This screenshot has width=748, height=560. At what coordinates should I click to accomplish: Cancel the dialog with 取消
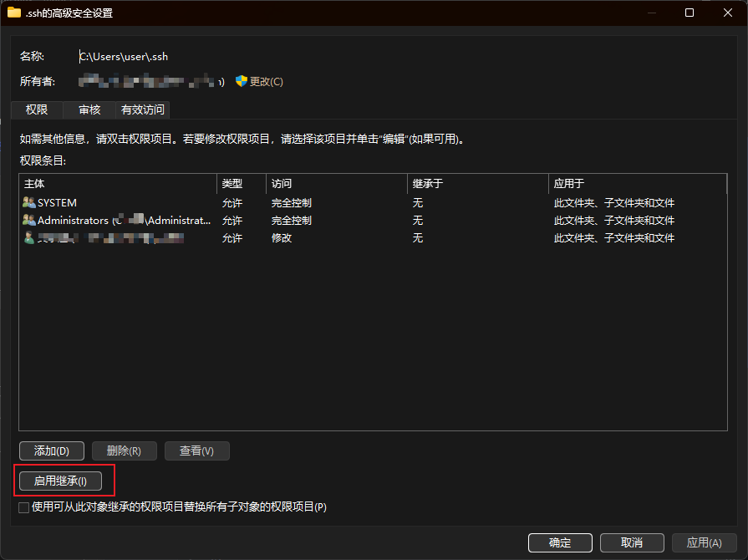(631, 543)
